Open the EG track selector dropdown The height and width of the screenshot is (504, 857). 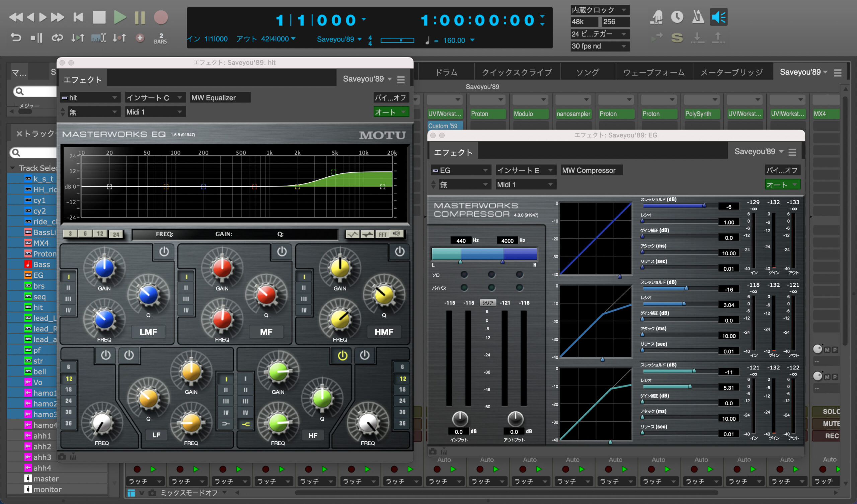[461, 170]
